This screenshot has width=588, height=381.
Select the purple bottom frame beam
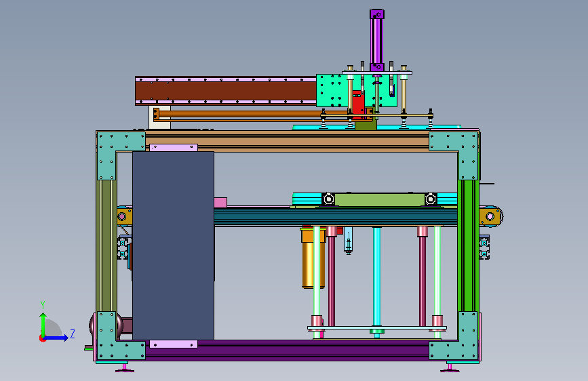[x=287, y=350]
